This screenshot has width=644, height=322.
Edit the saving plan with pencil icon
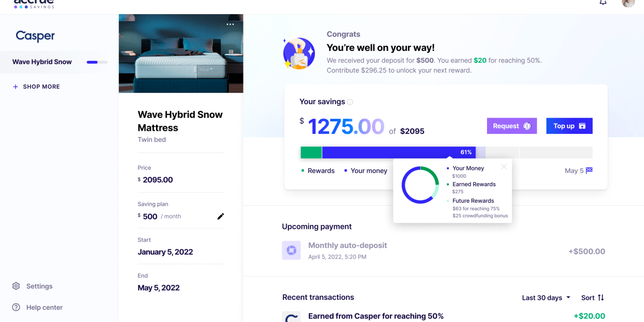(x=220, y=216)
